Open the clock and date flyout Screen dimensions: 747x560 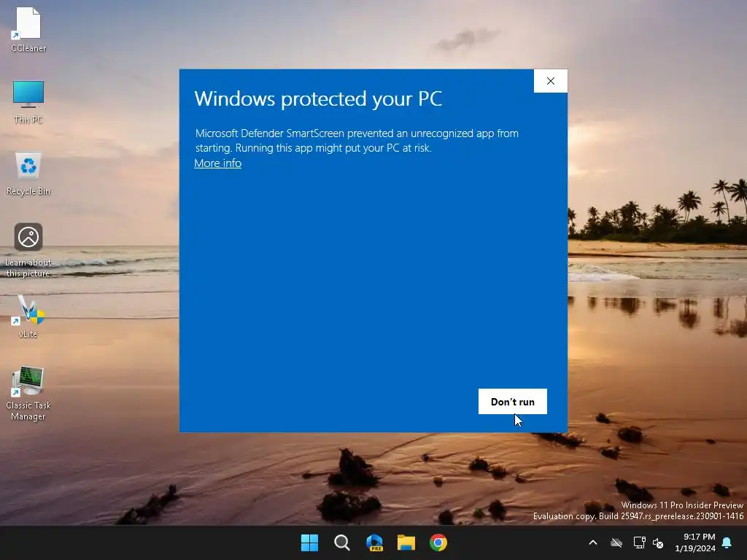coord(695,542)
